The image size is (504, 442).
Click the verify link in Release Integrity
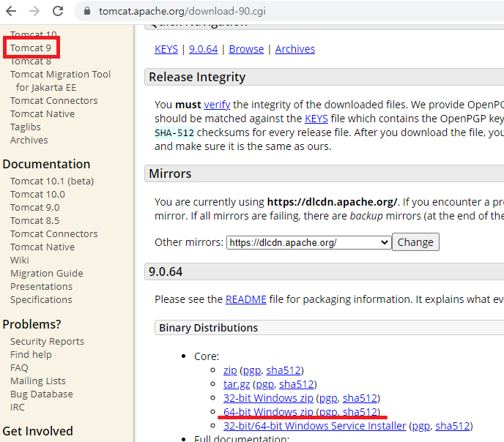217,105
